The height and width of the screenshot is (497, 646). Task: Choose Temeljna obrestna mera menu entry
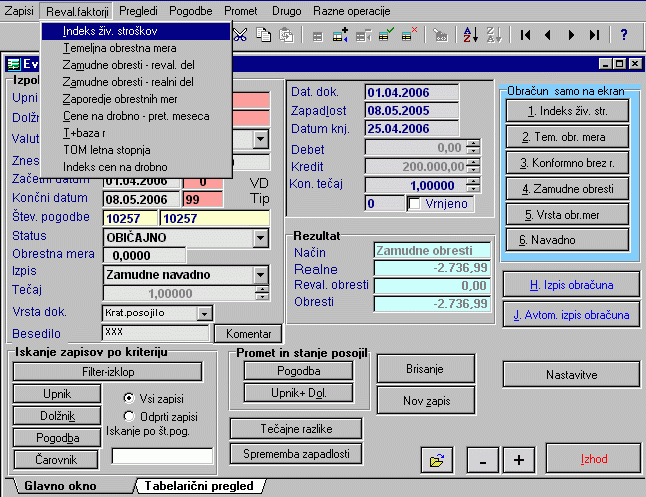pyautogui.click(x=136, y=48)
